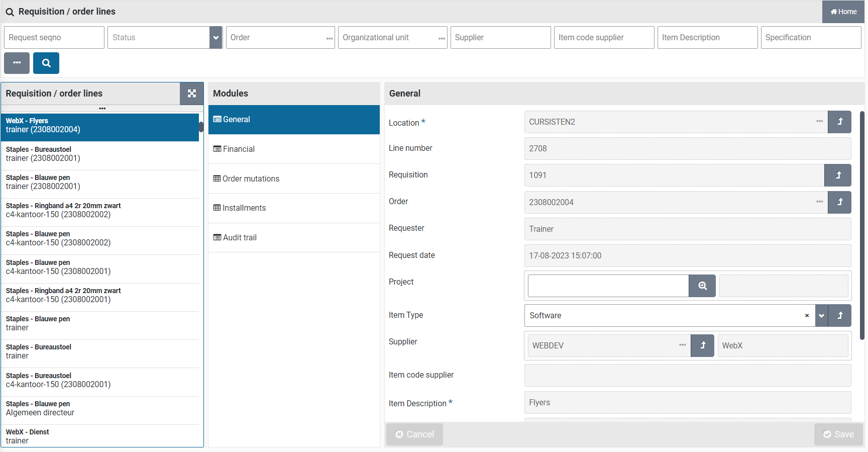Open the Requisition 1091 link arrow
This screenshot has width=868, height=452.
click(x=837, y=175)
